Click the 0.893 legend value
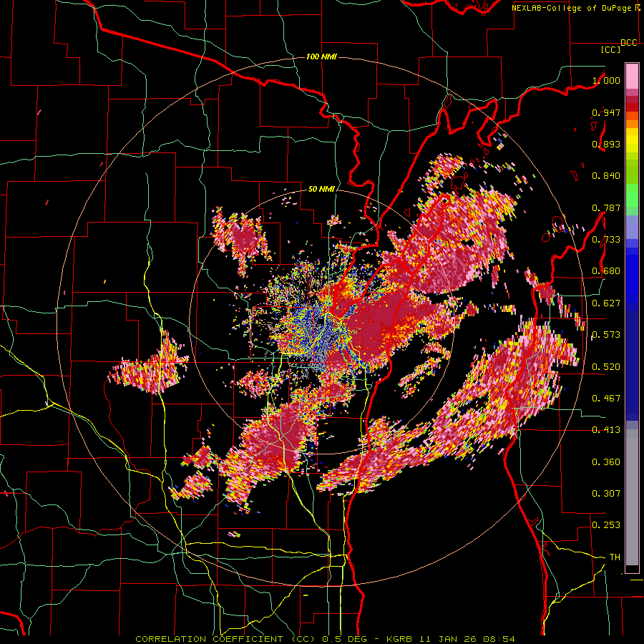This screenshot has height=644, width=644. pos(606,144)
